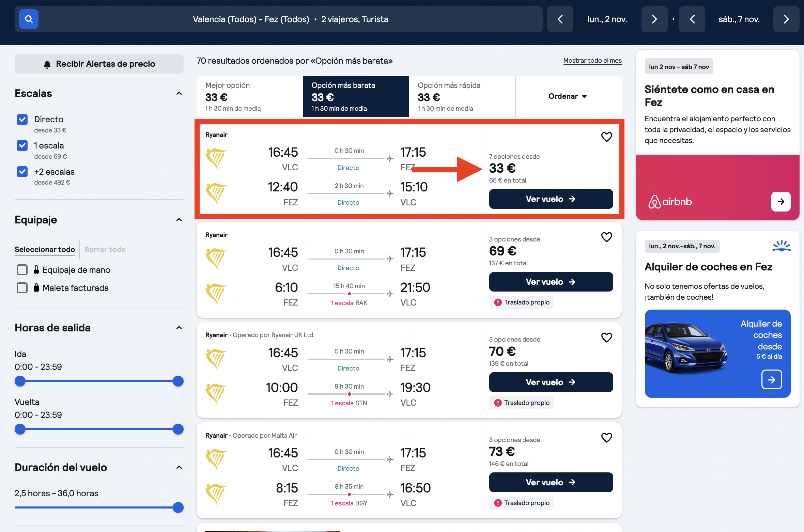
Task: Select the Mejor opción tab
Action: click(250, 96)
